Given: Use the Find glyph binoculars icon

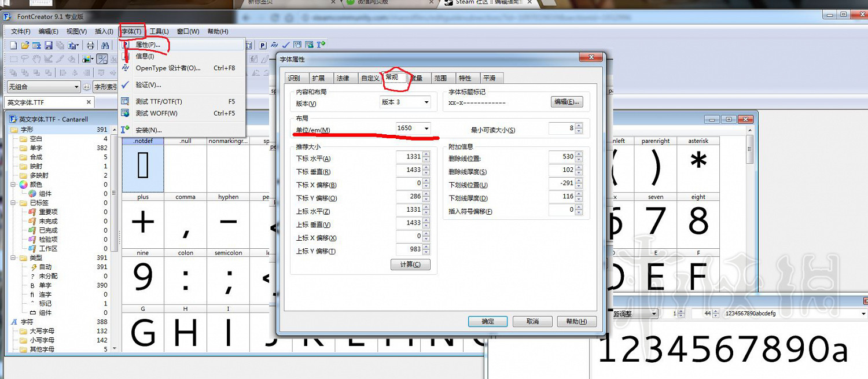Looking at the screenshot, I should click(105, 45).
